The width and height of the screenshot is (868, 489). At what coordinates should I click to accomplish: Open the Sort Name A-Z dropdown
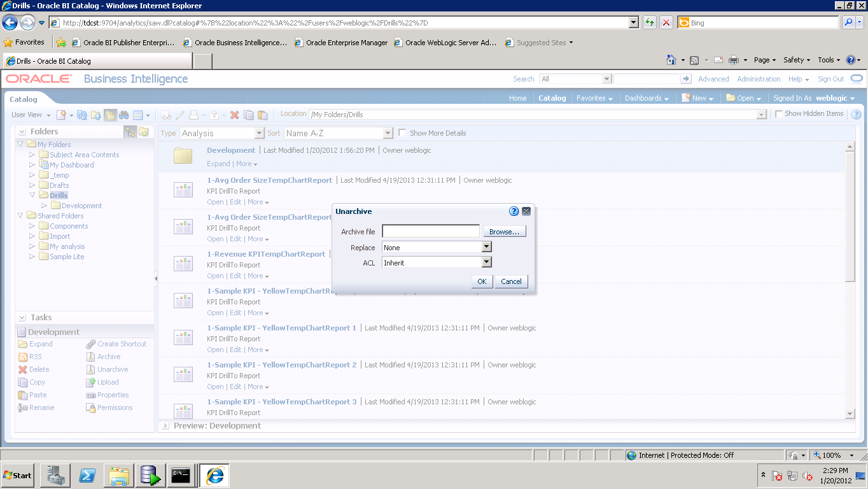388,133
